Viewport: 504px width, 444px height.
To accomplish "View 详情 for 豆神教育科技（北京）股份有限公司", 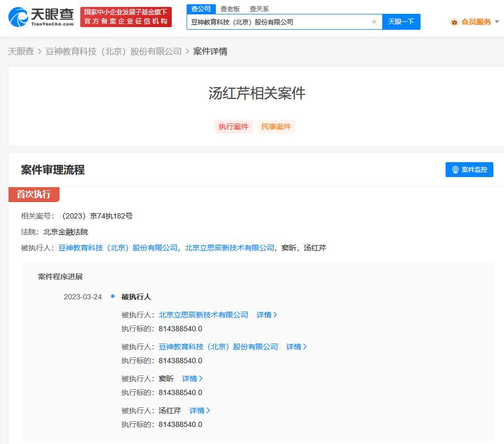I will [296, 347].
